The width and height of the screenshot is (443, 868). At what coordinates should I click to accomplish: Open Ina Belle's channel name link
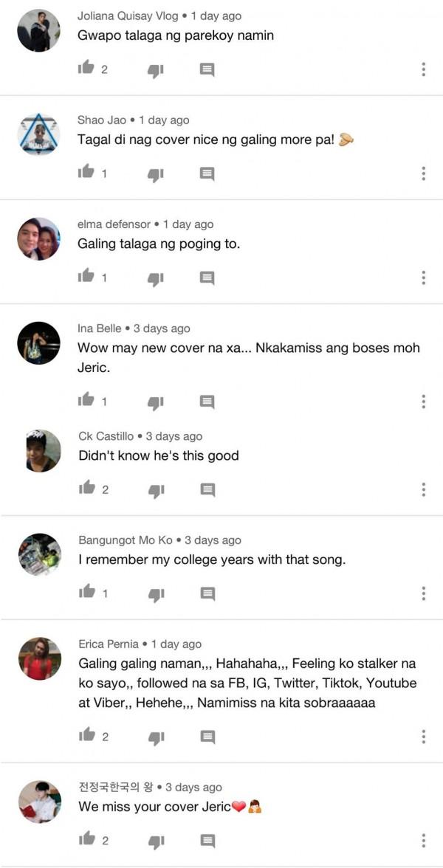(x=100, y=328)
